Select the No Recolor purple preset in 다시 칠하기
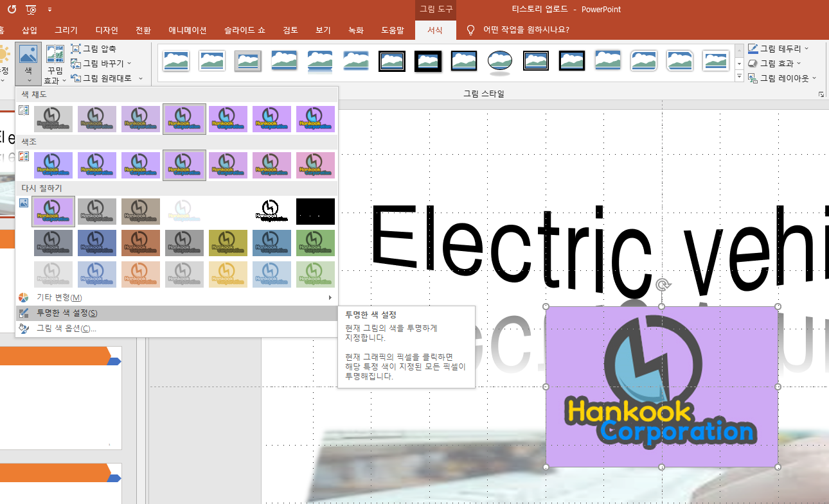The image size is (829, 504). [53, 211]
